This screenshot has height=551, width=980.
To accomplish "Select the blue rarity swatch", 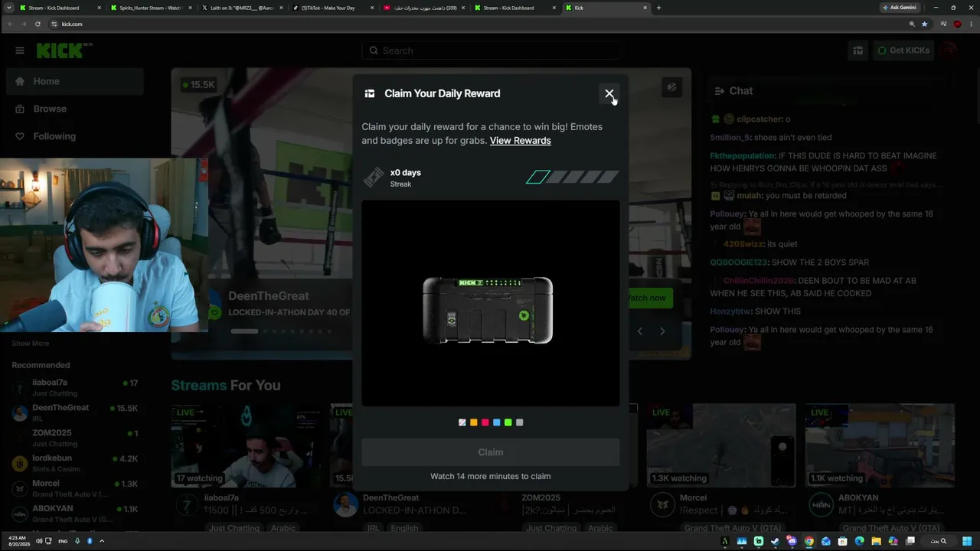I will (x=497, y=422).
